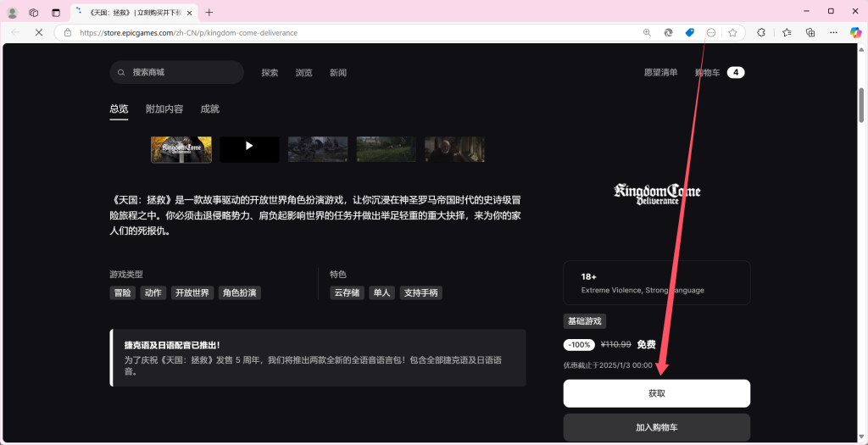The image size is (868, 445).
Task: View site information lock icon
Action: tap(68, 33)
